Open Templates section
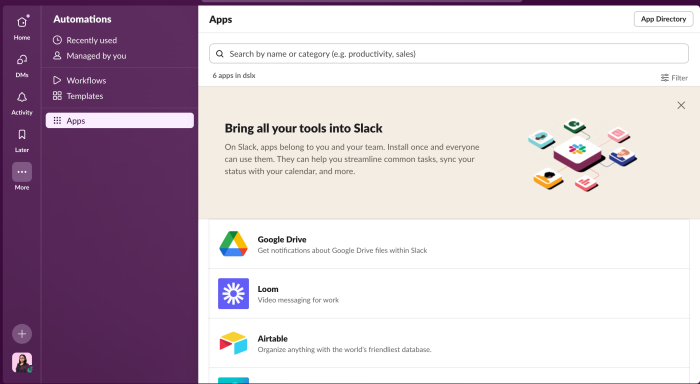Screen dimensions: 700x384 tap(120, 96)
